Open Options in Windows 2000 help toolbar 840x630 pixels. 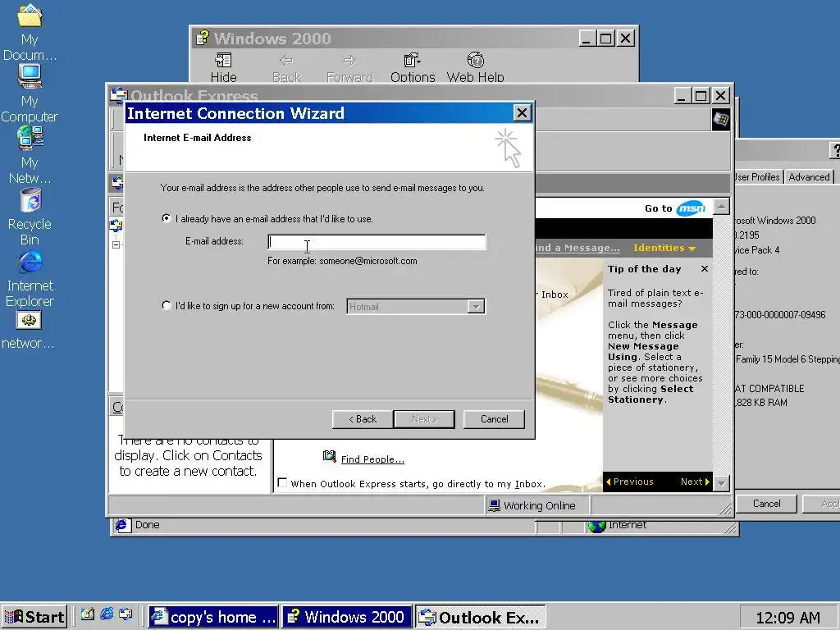point(413,67)
